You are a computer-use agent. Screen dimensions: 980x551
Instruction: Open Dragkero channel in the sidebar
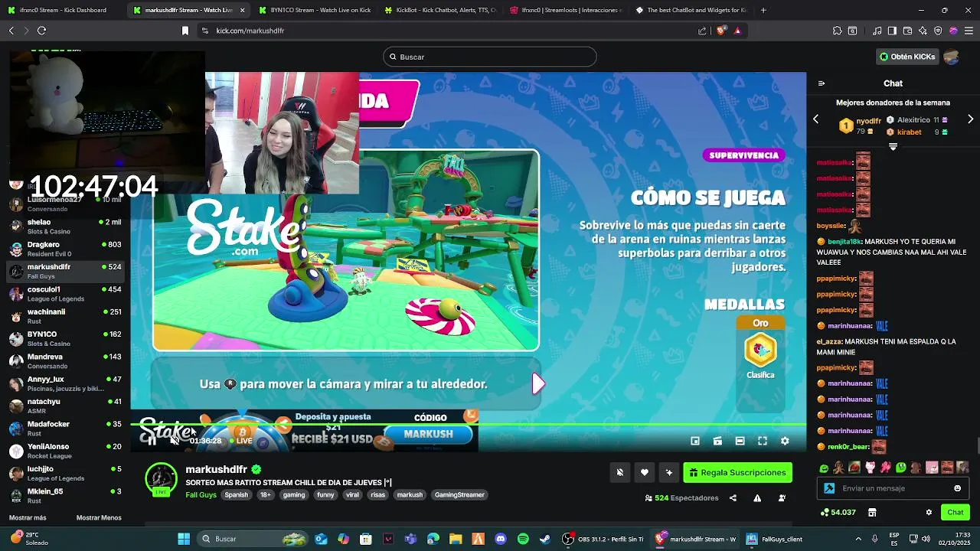[65, 249]
